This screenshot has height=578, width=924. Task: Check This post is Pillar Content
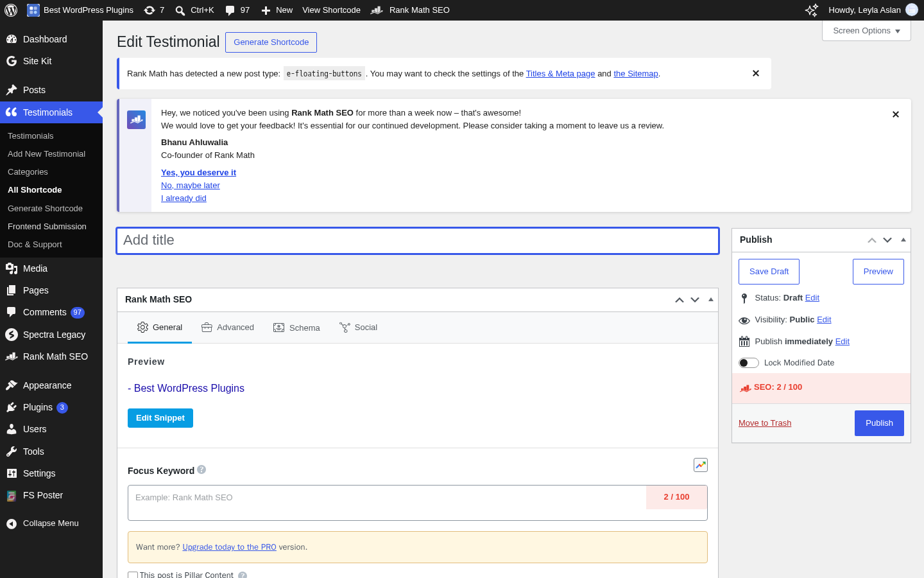pos(133,575)
